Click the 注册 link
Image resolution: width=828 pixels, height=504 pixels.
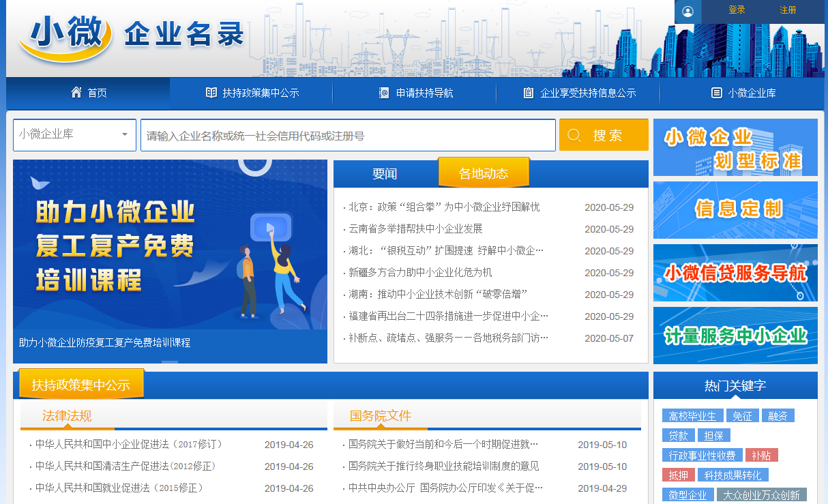[x=788, y=10]
